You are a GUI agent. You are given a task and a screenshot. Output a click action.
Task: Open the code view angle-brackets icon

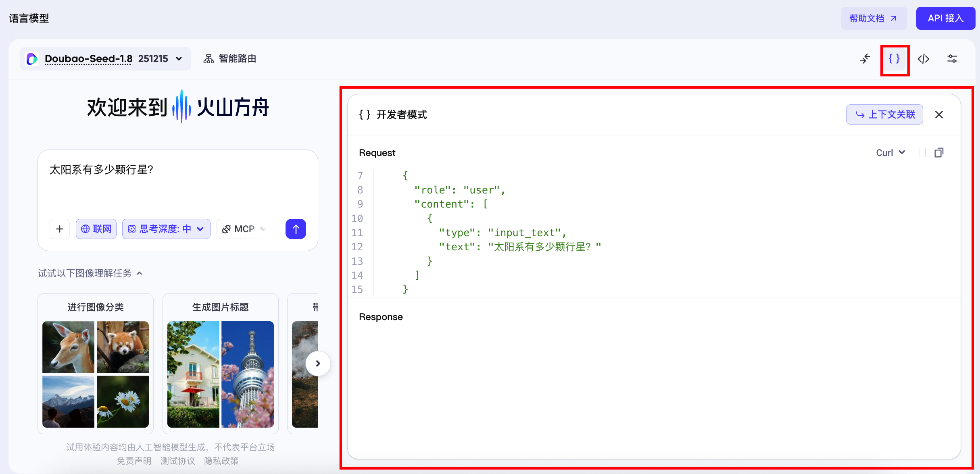point(923,59)
